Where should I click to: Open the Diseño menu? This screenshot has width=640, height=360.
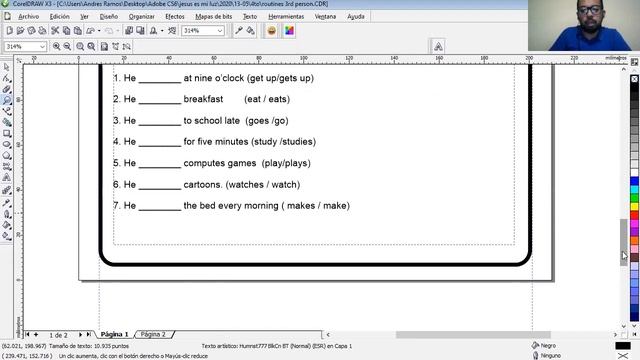pyautogui.click(x=109, y=16)
